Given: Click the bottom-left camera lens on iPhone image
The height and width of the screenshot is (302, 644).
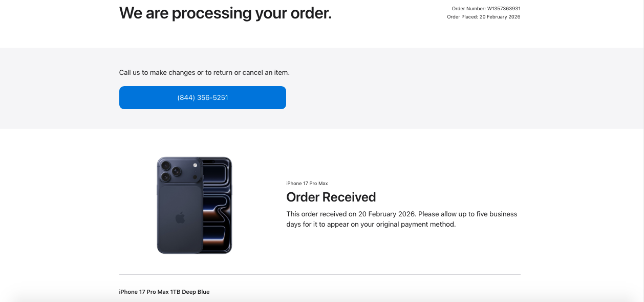Looking at the screenshot, I should (x=166, y=177).
